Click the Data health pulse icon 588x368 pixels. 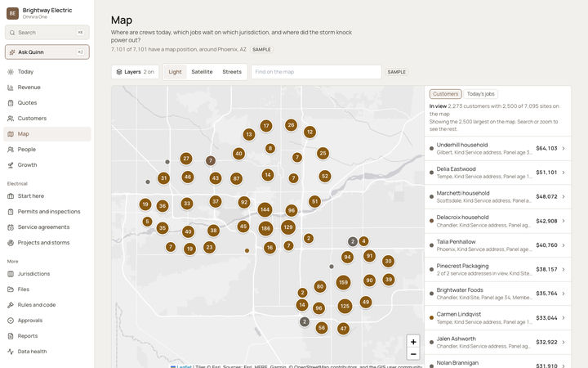pos(11,352)
